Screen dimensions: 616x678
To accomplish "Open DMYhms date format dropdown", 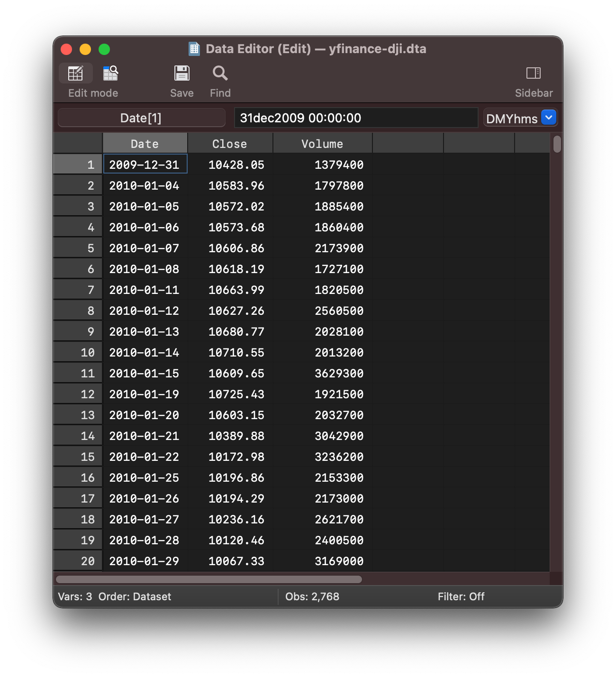I will [x=549, y=117].
